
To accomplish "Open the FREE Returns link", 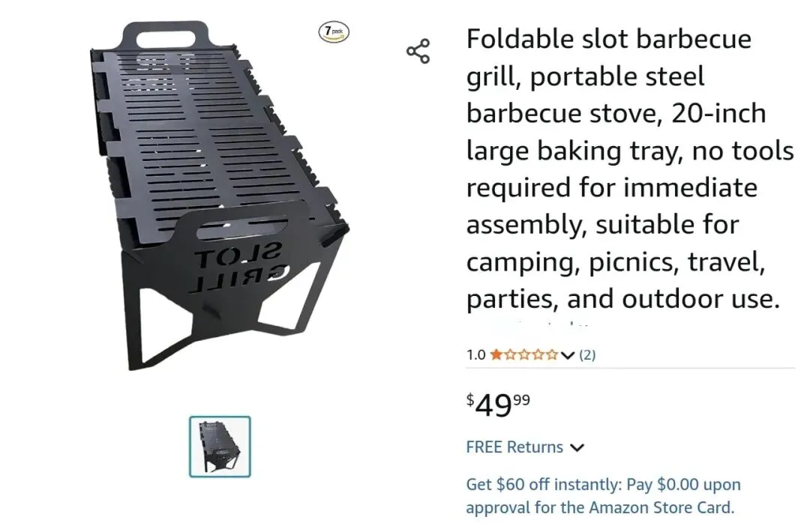I will [514, 447].
